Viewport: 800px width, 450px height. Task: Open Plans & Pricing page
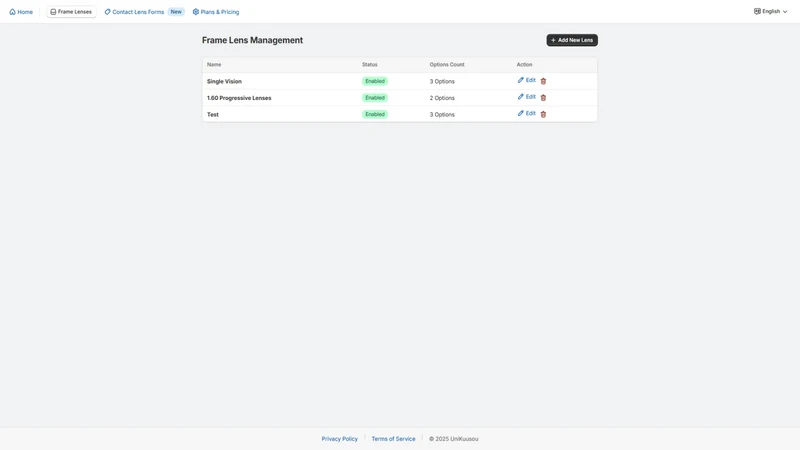(216, 12)
